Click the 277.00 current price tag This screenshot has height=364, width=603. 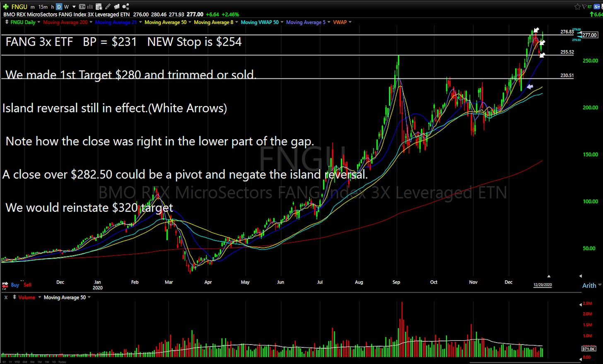(589, 35)
